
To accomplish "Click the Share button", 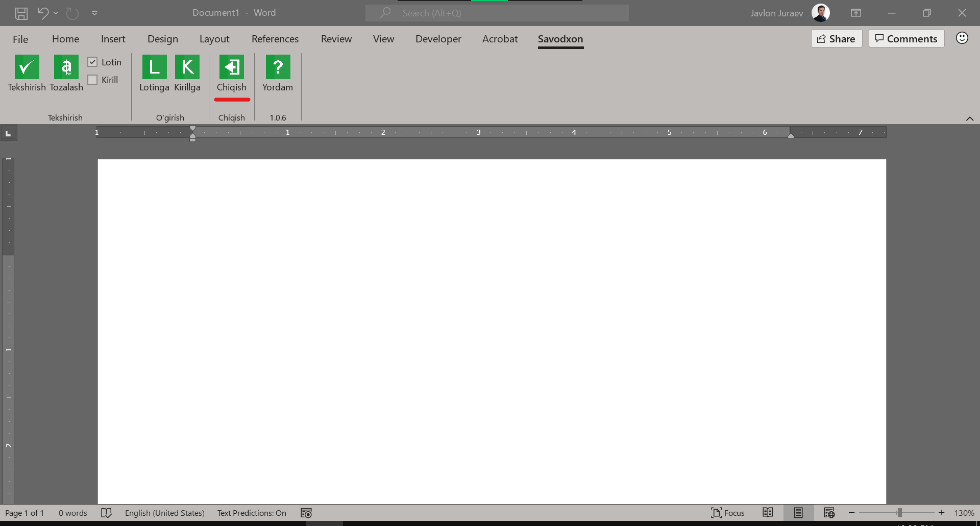I will 836,39.
